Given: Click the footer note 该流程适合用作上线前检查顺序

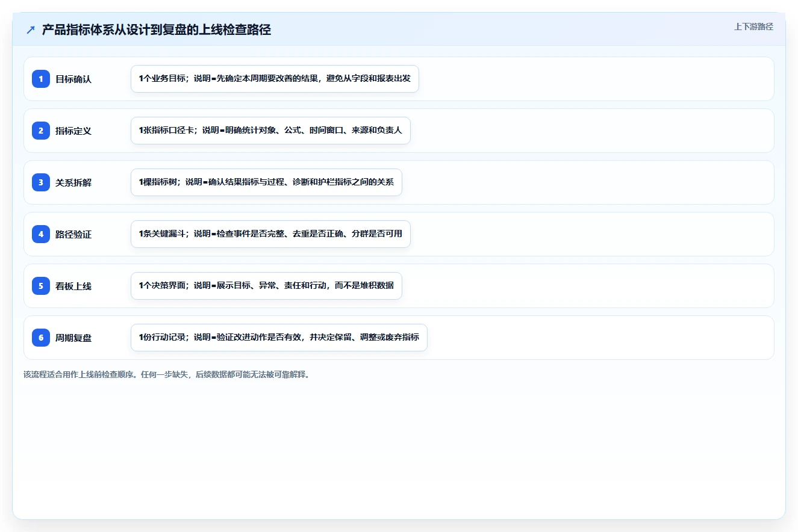Looking at the screenshot, I should (x=167, y=374).
